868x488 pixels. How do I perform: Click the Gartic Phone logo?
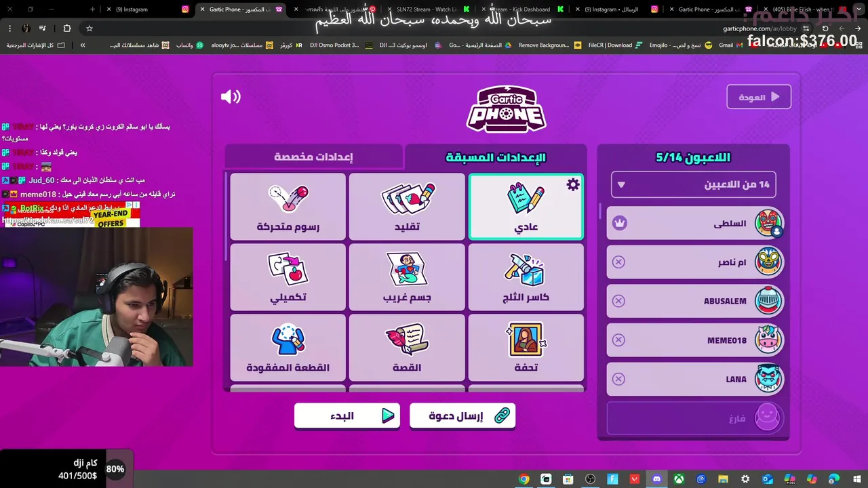point(506,108)
